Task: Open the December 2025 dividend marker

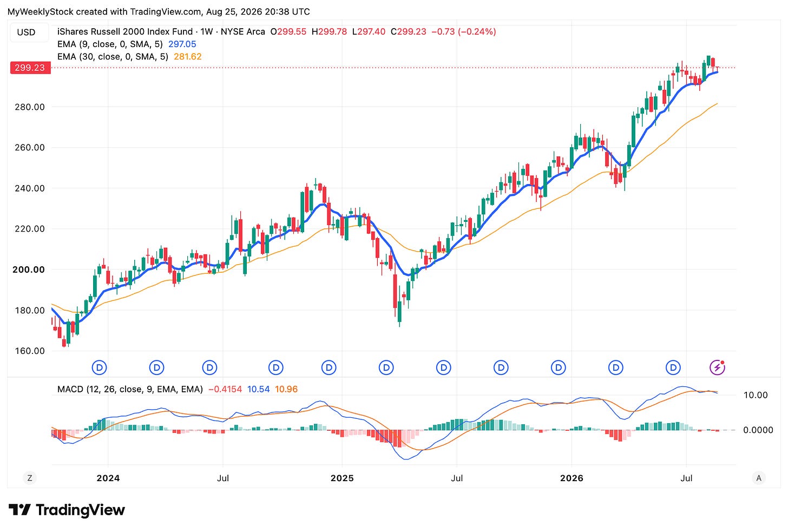Action: point(559,368)
